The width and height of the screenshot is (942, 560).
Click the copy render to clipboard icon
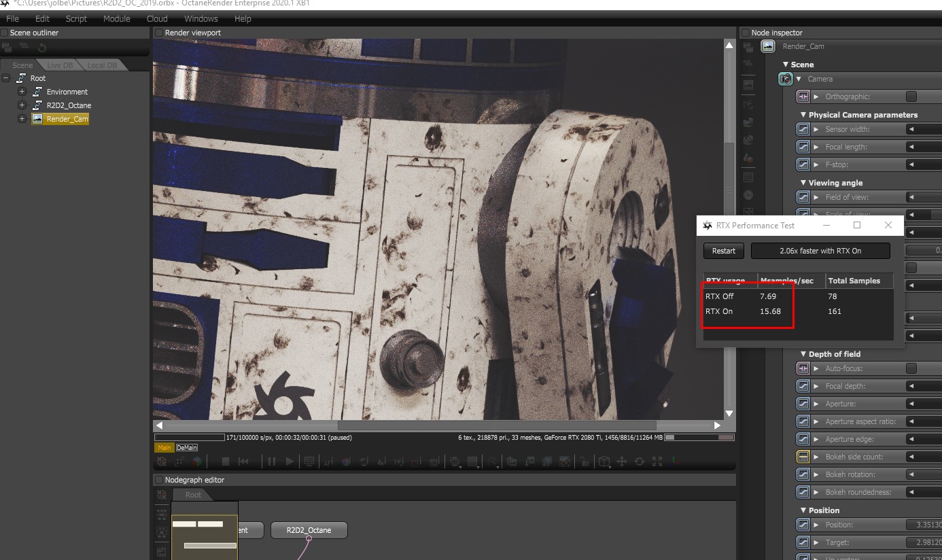(512, 462)
